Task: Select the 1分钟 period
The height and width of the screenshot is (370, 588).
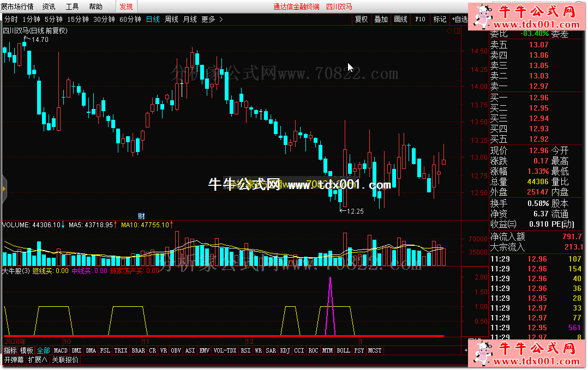Action: (x=31, y=19)
